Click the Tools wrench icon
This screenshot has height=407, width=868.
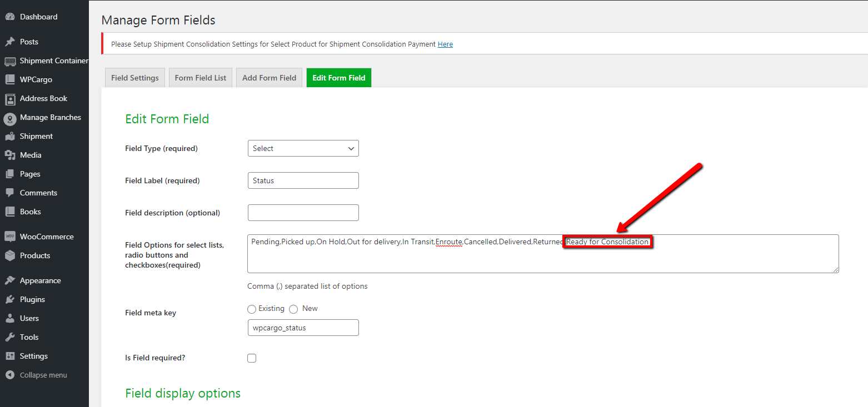pos(10,337)
